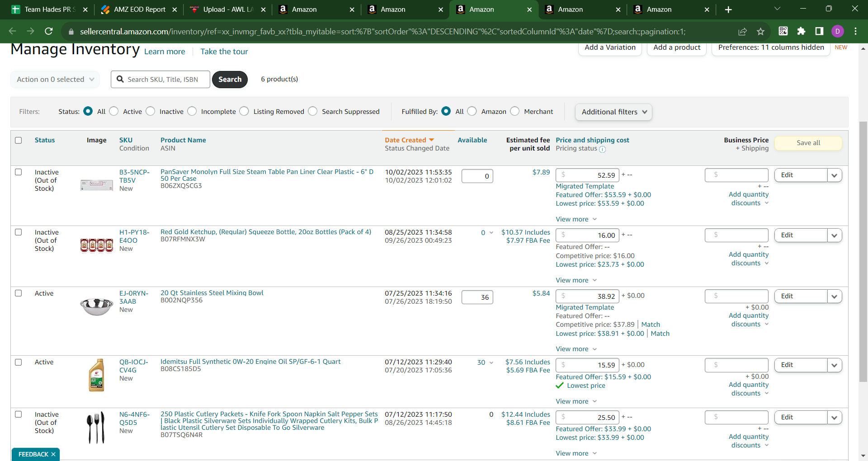This screenshot has width=868, height=461.
Task: Click the Pricing status info icon
Action: pos(602,149)
